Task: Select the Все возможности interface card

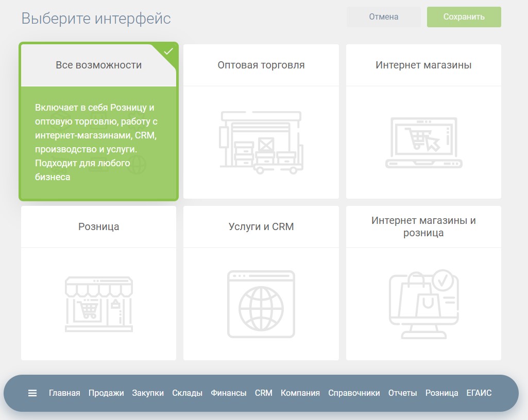Action: point(99,121)
